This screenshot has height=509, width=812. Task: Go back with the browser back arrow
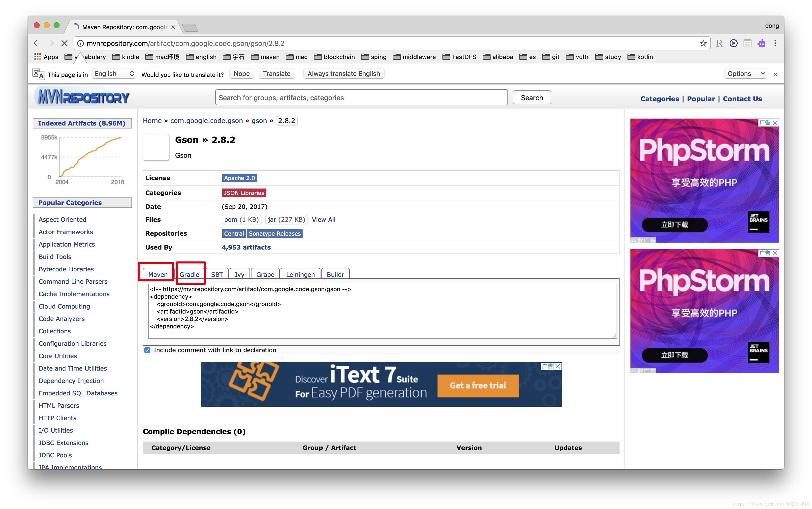pyautogui.click(x=37, y=43)
